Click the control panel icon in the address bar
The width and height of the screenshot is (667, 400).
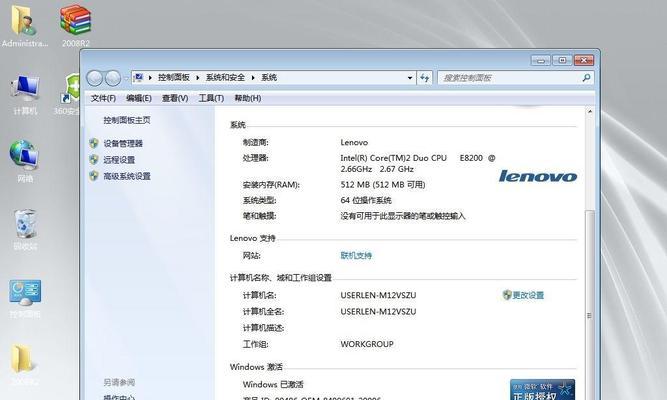[x=138, y=77]
